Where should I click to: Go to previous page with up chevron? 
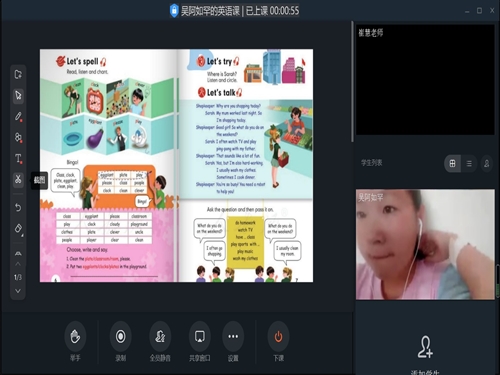(x=18, y=264)
